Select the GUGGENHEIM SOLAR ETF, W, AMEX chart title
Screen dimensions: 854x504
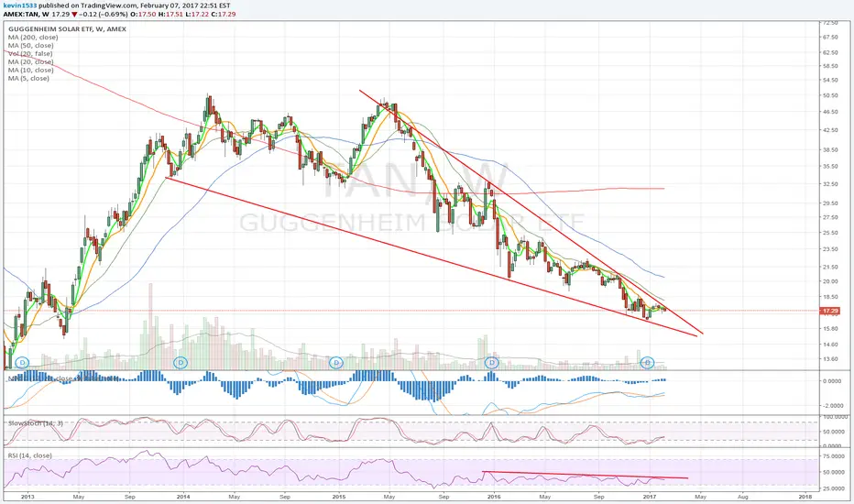(67, 29)
